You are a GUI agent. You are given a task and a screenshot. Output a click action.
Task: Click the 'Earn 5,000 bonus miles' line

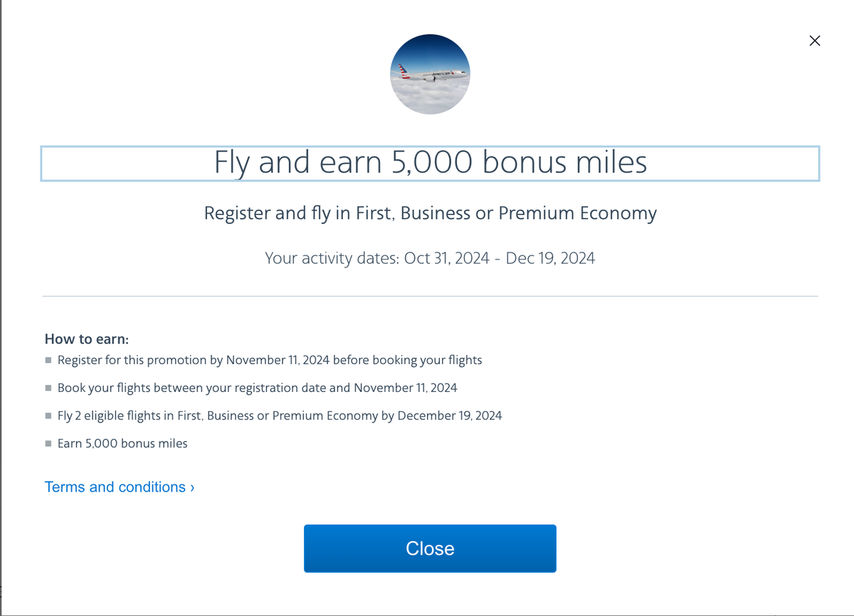(122, 443)
